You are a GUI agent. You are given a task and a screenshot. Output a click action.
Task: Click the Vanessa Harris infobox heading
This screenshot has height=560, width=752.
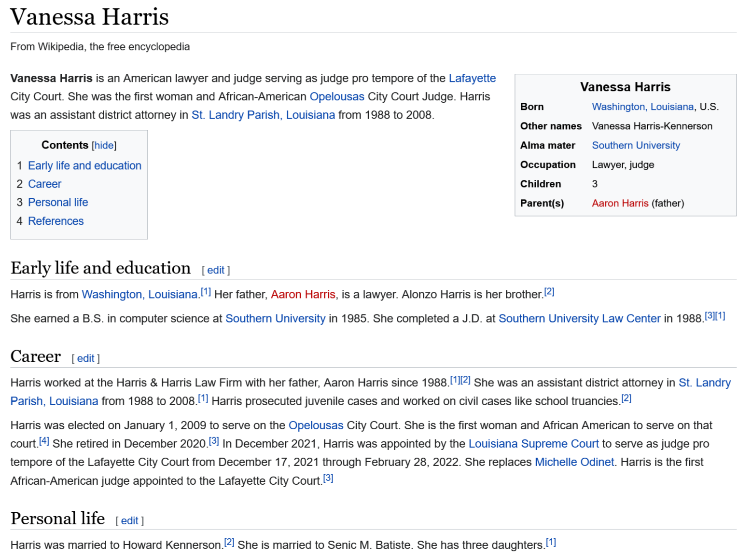tap(625, 87)
